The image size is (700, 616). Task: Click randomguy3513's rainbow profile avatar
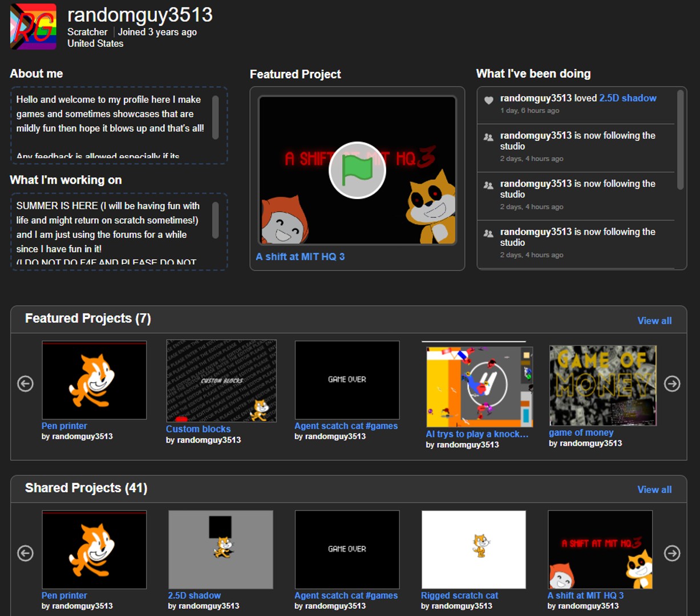click(x=34, y=26)
